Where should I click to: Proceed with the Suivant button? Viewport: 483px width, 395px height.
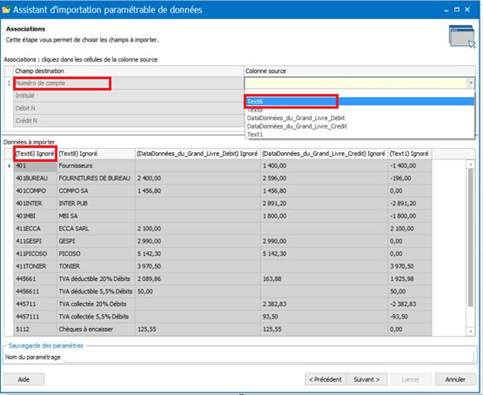tap(367, 379)
